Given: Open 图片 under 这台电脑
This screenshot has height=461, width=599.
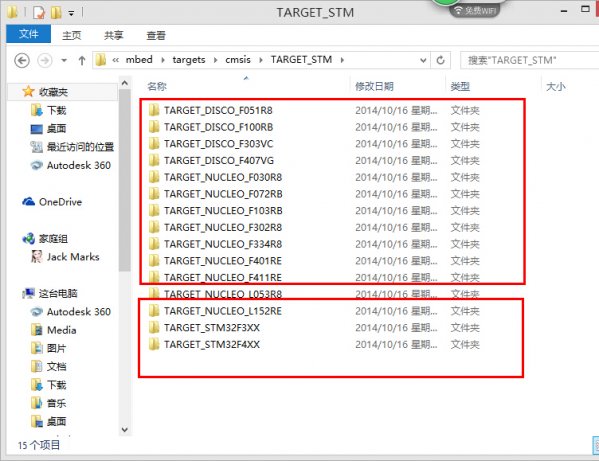Looking at the screenshot, I should point(57,348).
